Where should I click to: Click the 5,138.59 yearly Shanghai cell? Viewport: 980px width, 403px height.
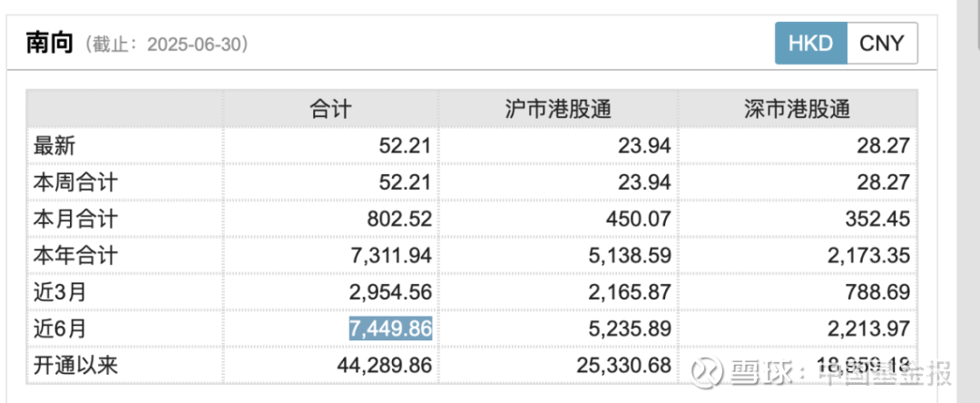point(630,256)
